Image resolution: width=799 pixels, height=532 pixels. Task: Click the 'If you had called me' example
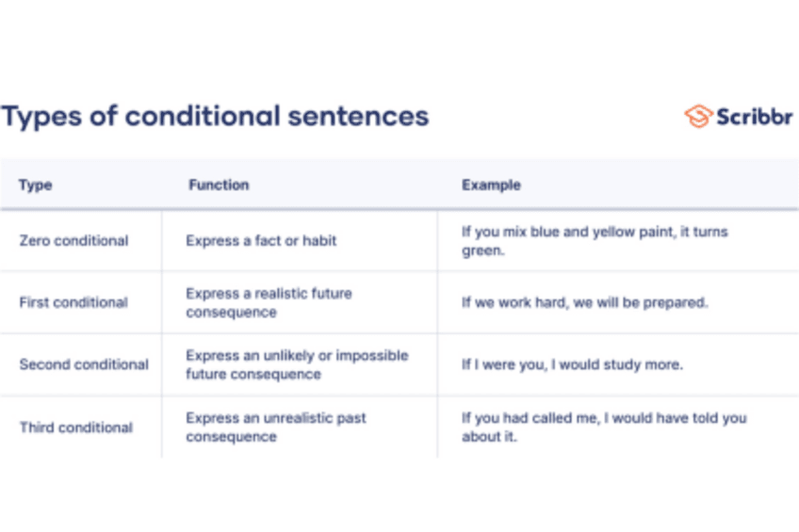coord(603,418)
